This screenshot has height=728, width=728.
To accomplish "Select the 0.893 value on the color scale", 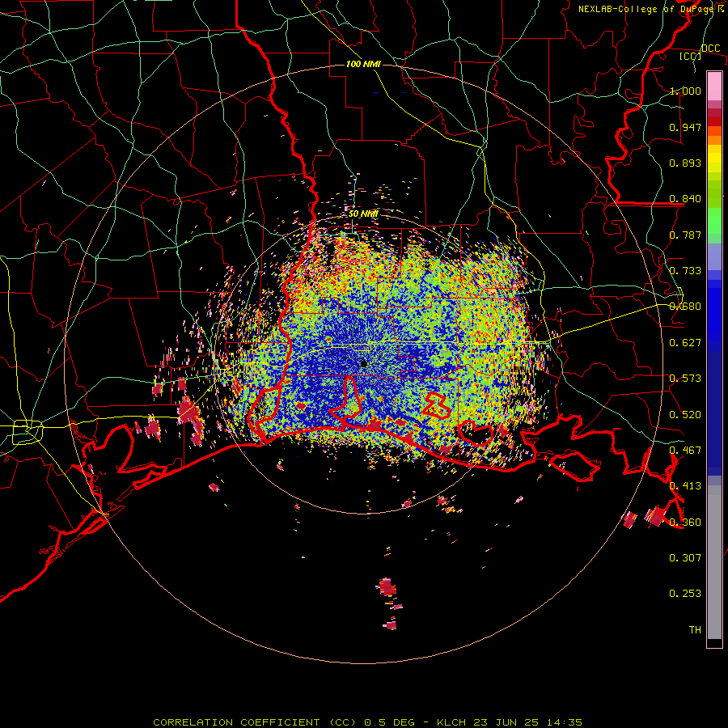I will click(685, 163).
